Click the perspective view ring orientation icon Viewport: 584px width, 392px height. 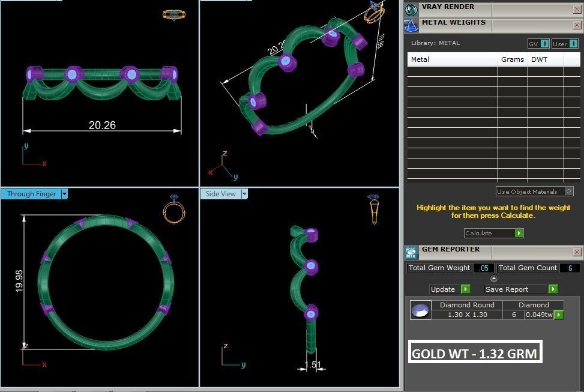[374, 13]
